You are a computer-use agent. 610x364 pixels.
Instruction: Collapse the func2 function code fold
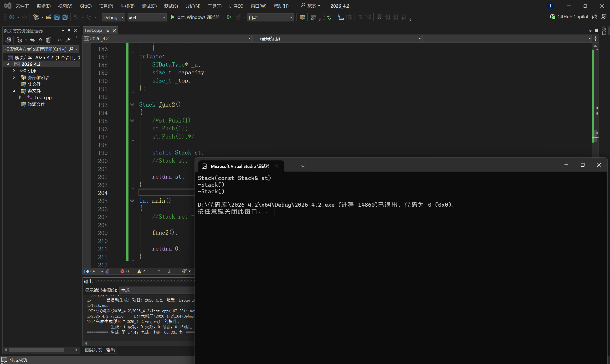point(132,105)
